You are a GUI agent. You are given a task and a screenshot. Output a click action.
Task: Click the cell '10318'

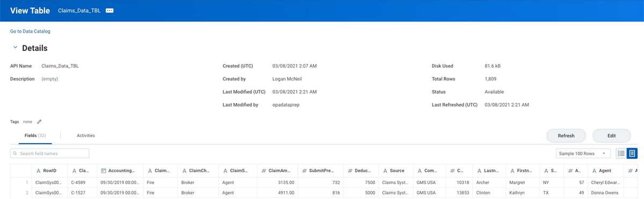point(463,182)
